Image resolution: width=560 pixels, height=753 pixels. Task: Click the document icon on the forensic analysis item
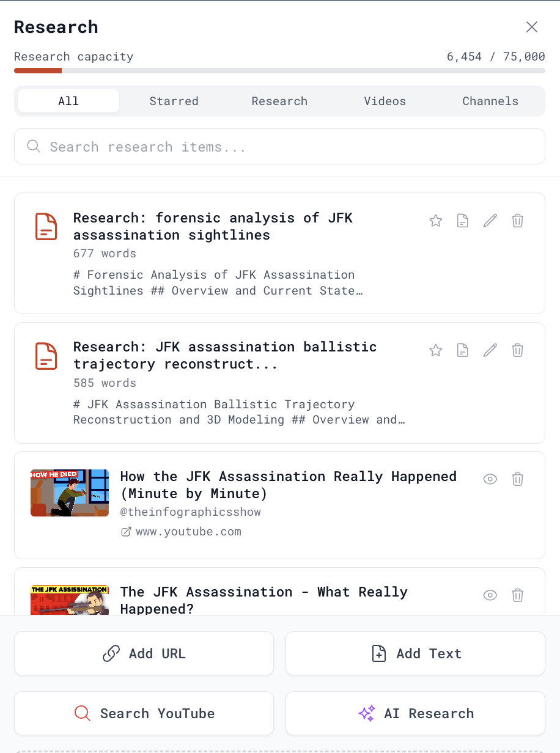tap(462, 220)
